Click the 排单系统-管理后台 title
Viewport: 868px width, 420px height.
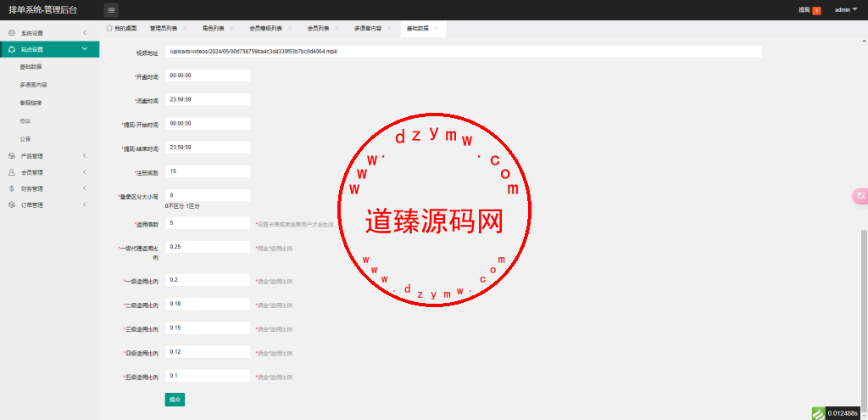click(x=43, y=10)
